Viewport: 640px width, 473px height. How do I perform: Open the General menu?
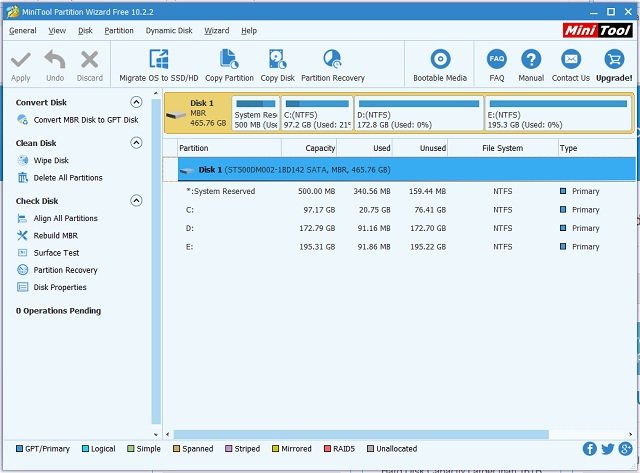(23, 31)
